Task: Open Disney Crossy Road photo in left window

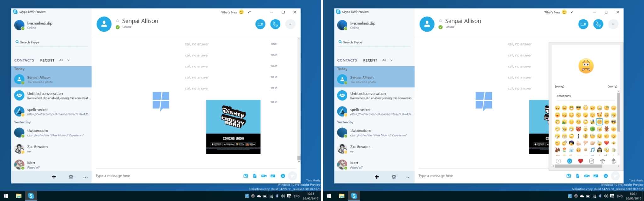Action: coord(233,127)
